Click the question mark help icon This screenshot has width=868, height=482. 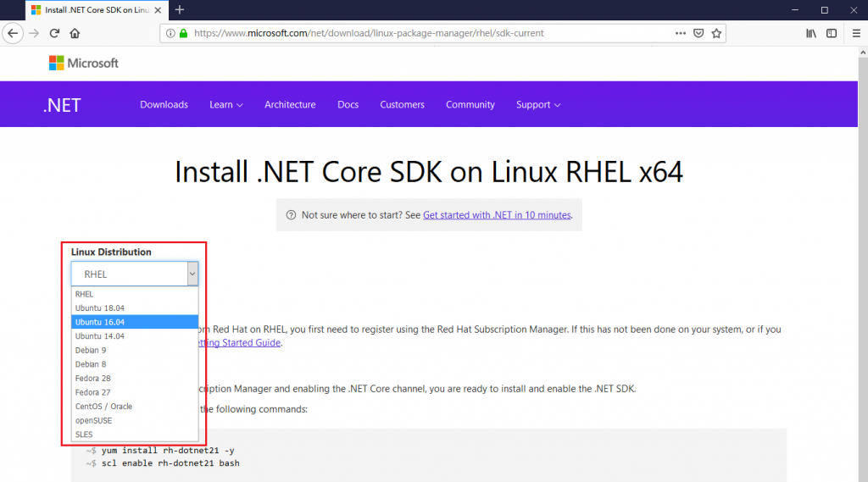(x=291, y=214)
